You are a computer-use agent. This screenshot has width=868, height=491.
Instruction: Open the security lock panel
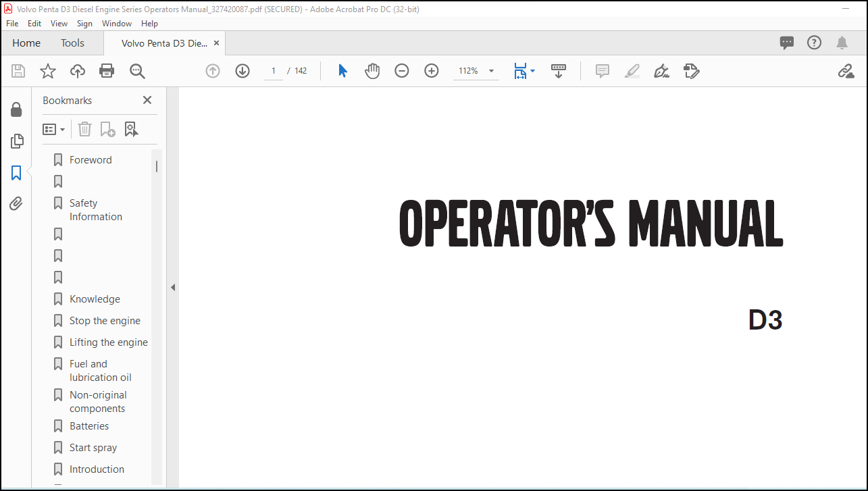tap(16, 109)
